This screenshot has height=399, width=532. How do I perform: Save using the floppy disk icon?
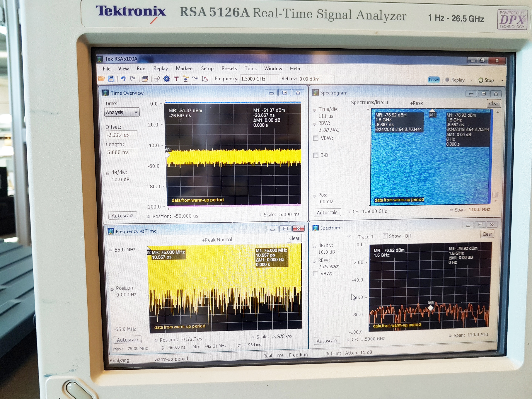pyautogui.click(x=111, y=79)
